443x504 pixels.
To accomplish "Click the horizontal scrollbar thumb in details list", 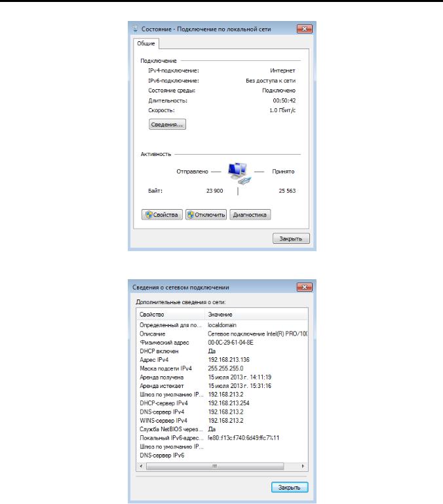I will (215, 466).
